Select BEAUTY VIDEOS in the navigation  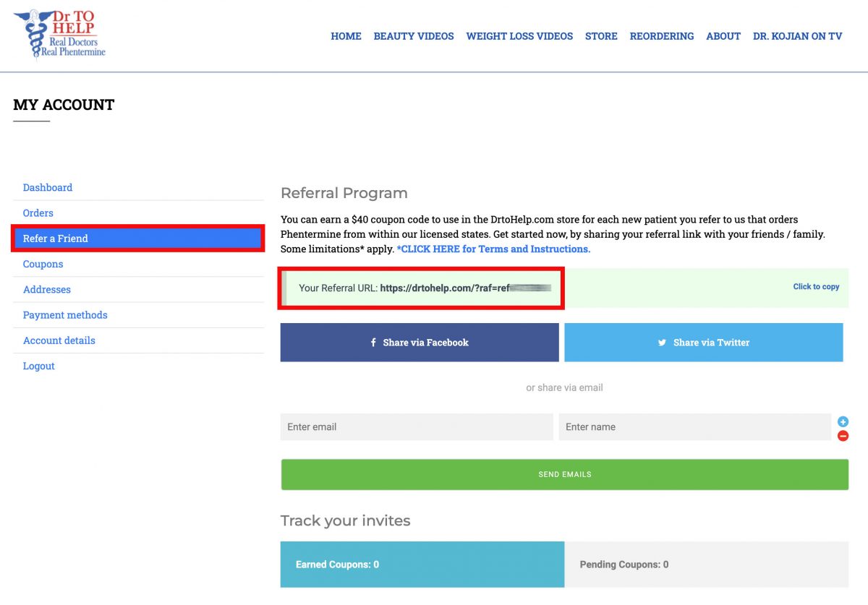click(414, 36)
